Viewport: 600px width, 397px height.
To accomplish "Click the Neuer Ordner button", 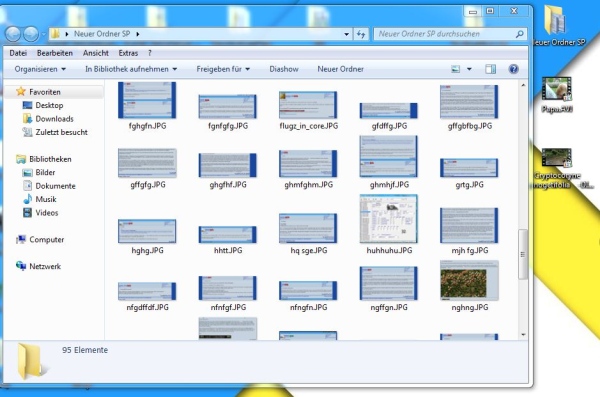I will click(341, 69).
